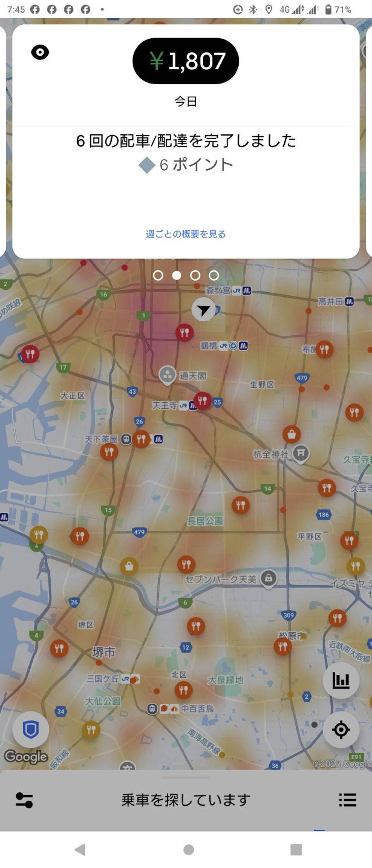Image resolution: width=372 pixels, height=868 pixels.
Task: Go back with Android back button
Action: click(80, 850)
